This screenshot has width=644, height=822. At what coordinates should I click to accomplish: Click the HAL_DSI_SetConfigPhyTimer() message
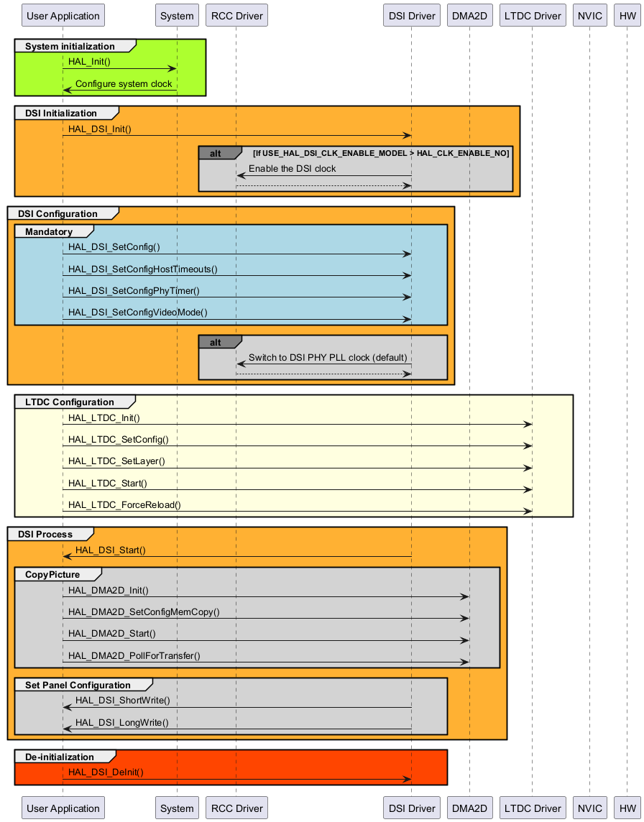[134, 291]
